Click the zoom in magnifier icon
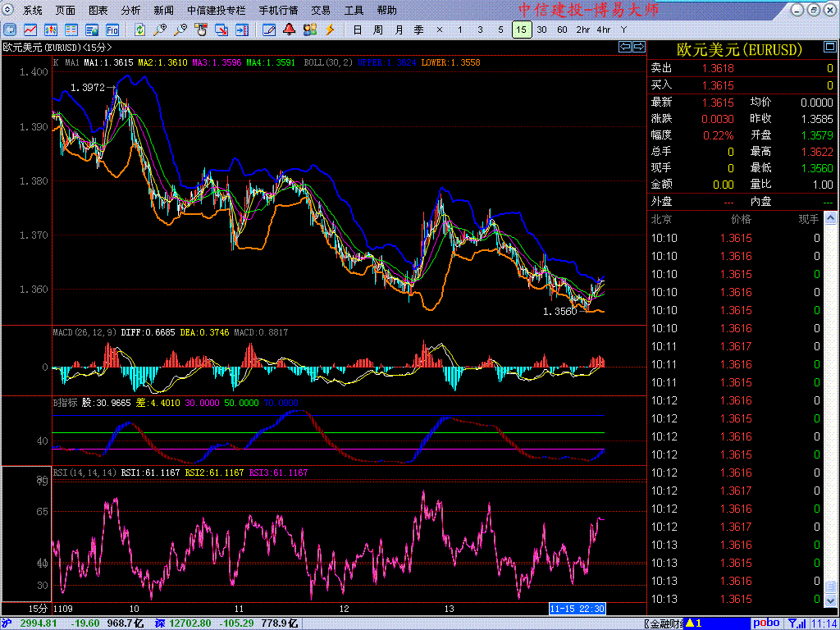The image size is (840, 630). point(159,30)
